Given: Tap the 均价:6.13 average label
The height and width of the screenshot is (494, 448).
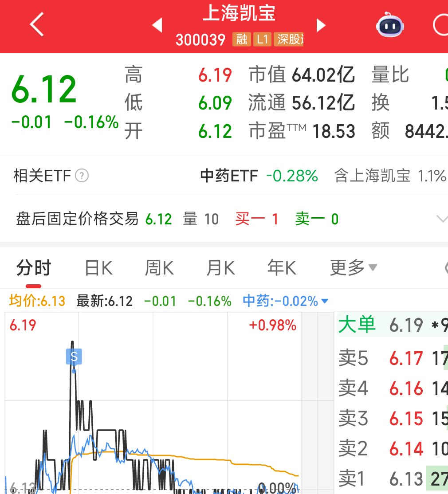Looking at the screenshot, I should coord(37,301).
